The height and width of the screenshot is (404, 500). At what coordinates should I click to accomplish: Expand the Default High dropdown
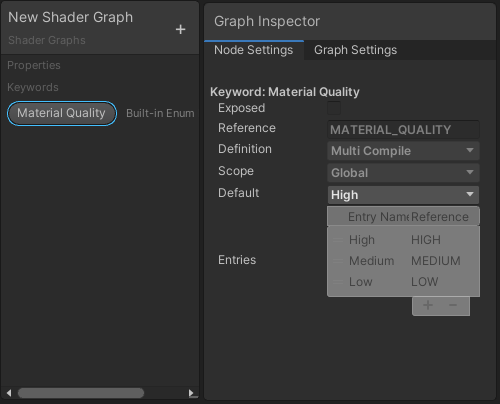click(403, 195)
